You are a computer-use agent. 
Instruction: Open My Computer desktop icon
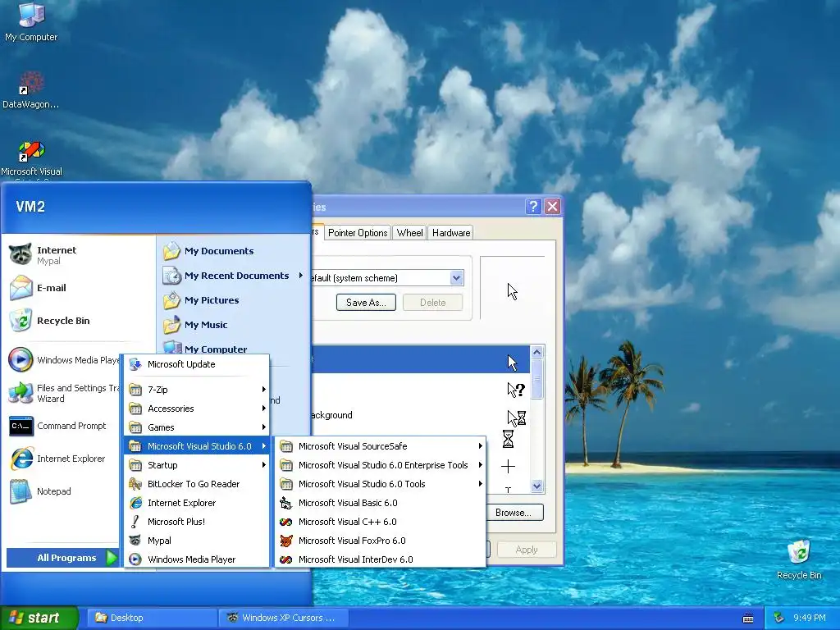(x=31, y=21)
